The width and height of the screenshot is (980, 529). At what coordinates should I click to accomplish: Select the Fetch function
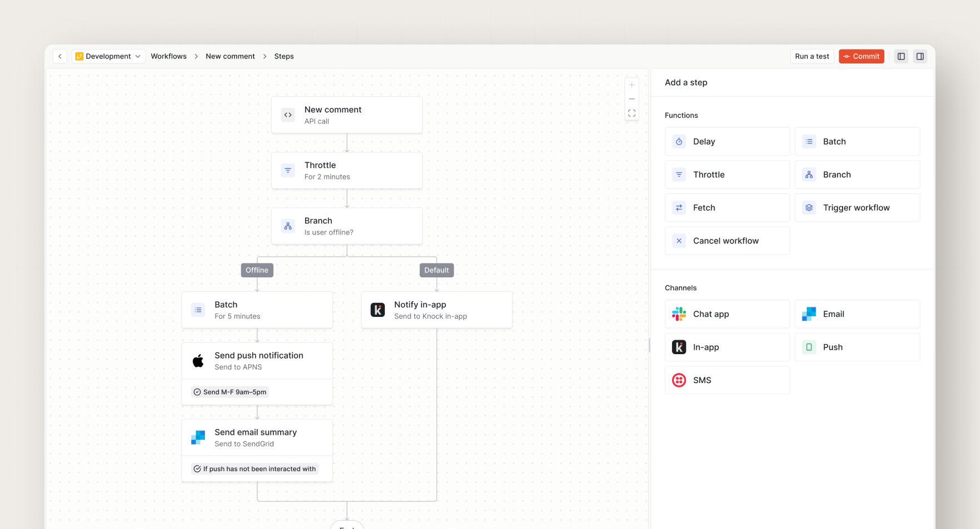pyautogui.click(x=727, y=207)
